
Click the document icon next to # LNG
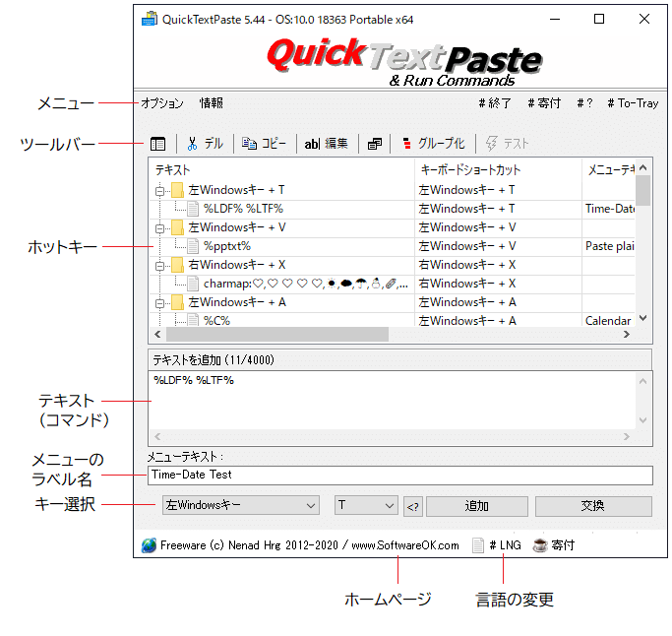coord(478,545)
